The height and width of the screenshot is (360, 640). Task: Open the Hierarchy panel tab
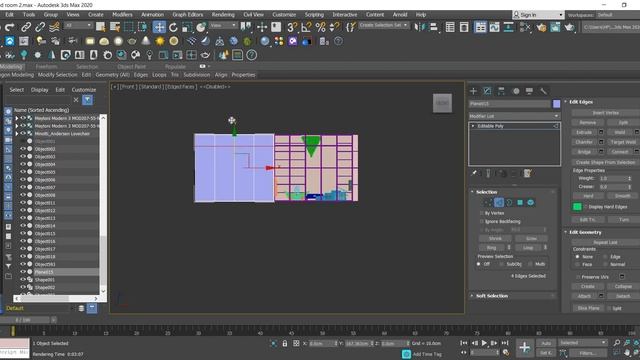(501, 91)
